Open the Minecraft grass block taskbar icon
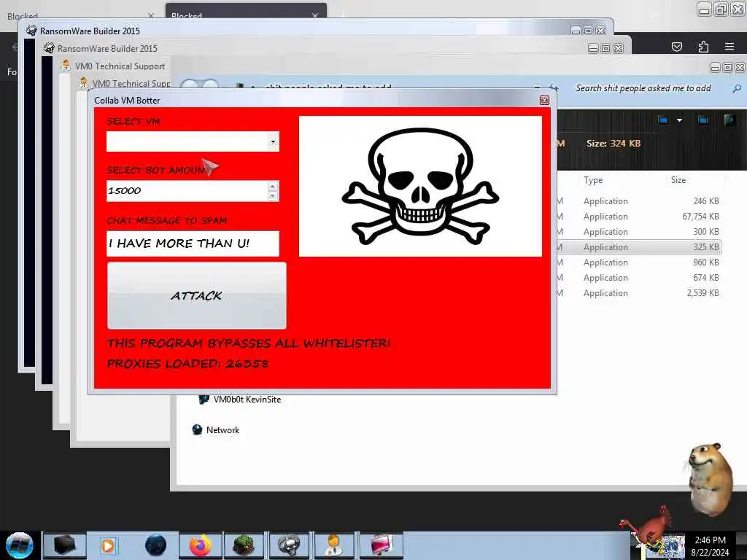Image resolution: width=747 pixels, height=560 pixels. coord(244,545)
